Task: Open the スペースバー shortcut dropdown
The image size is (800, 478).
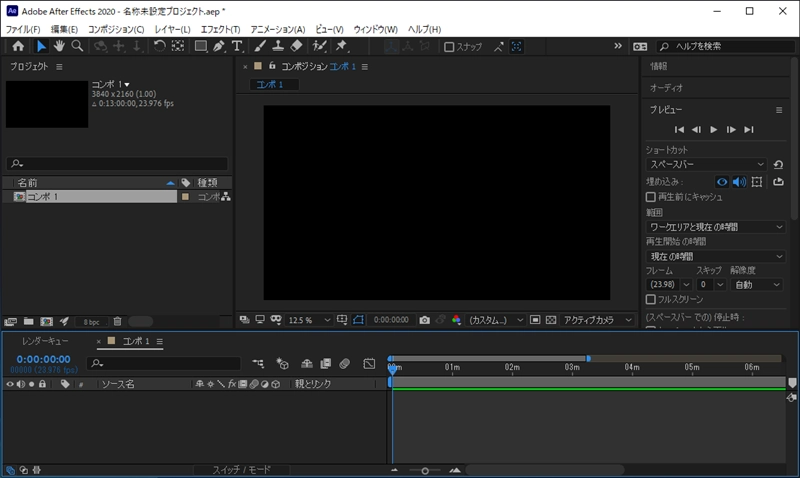Action: pyautogui.click(x=706, y=164)
